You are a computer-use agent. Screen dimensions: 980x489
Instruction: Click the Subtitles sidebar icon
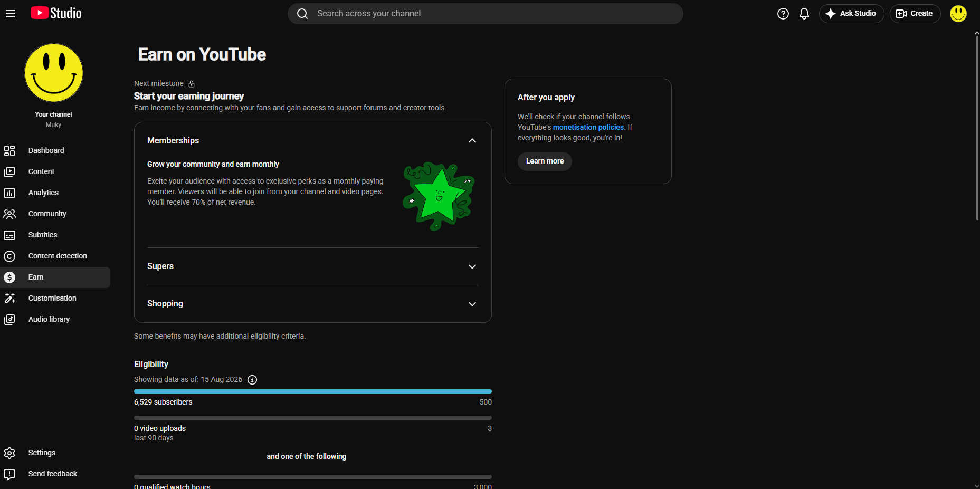click(9, 235)
